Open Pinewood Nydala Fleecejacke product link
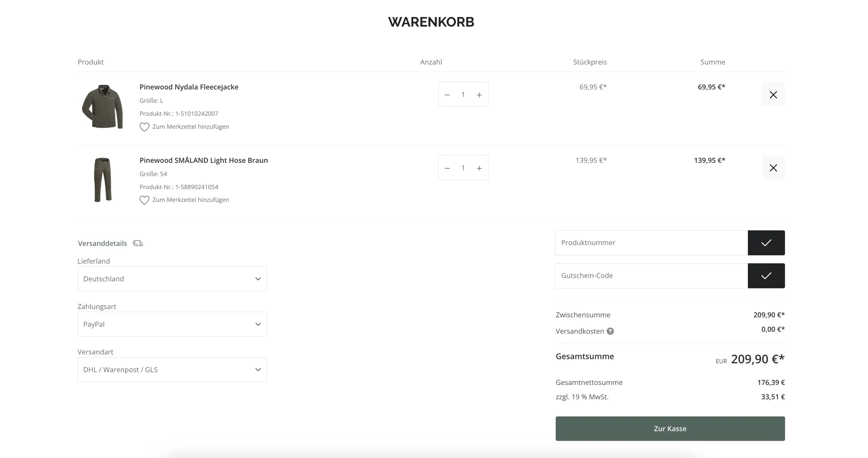Screen dimensions: 868x458 click(x=189, y=87)
